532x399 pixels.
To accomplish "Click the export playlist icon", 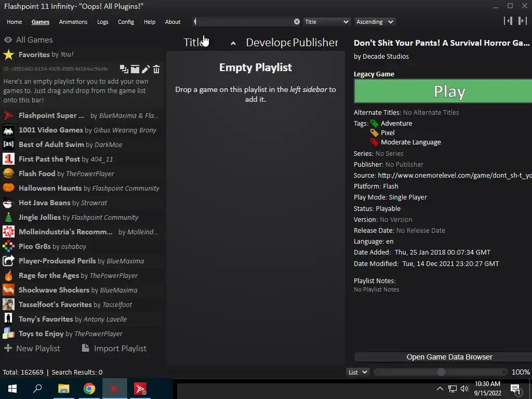I will point(135,69).
